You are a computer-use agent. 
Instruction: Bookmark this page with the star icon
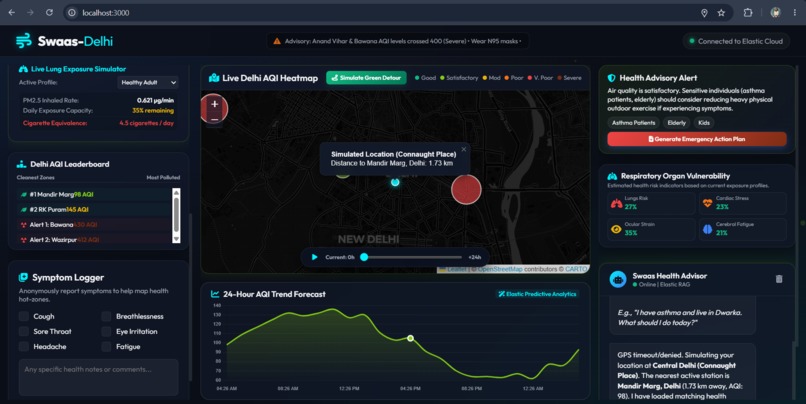pos(721,13)
